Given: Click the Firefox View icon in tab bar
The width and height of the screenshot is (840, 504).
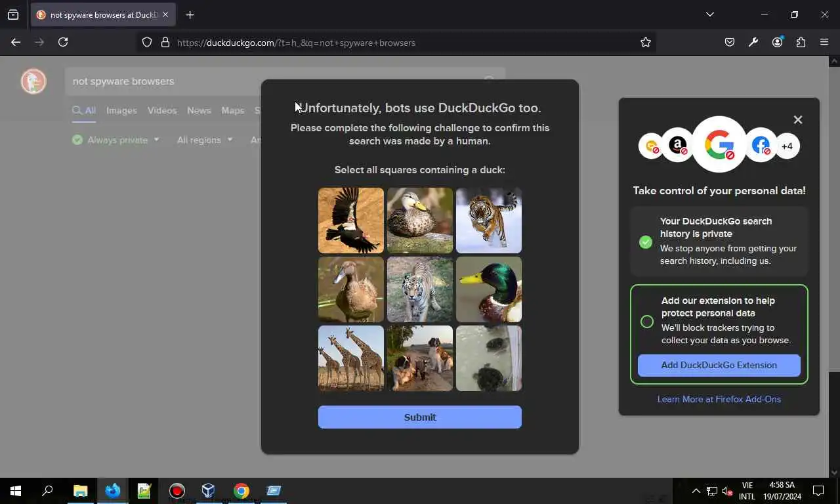Looking at the screenshot, I should coord(13,14).
